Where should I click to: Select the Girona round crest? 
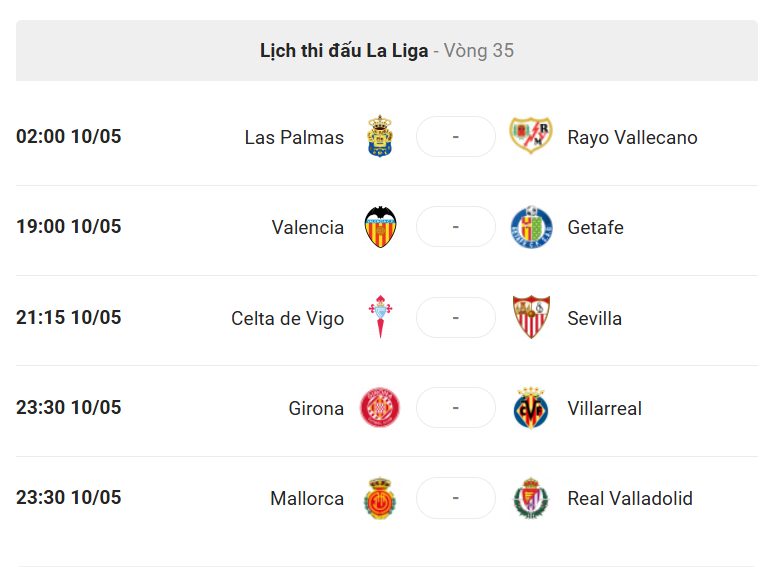pos(380,407)
